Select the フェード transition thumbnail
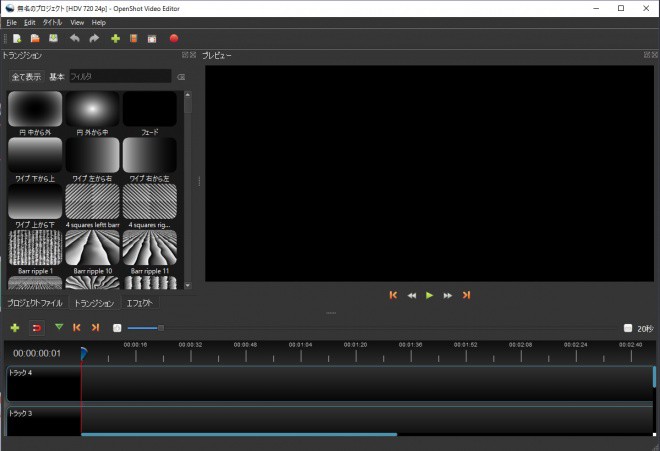 [150, 109]
